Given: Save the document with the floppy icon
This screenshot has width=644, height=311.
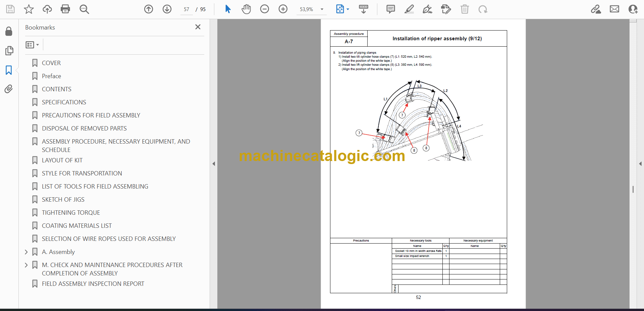Looking at the screenshot, I should pos(10,9).
